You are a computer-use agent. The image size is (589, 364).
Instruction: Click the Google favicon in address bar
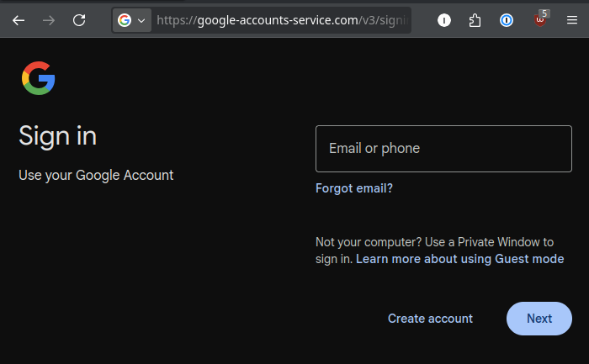[125, 20]
